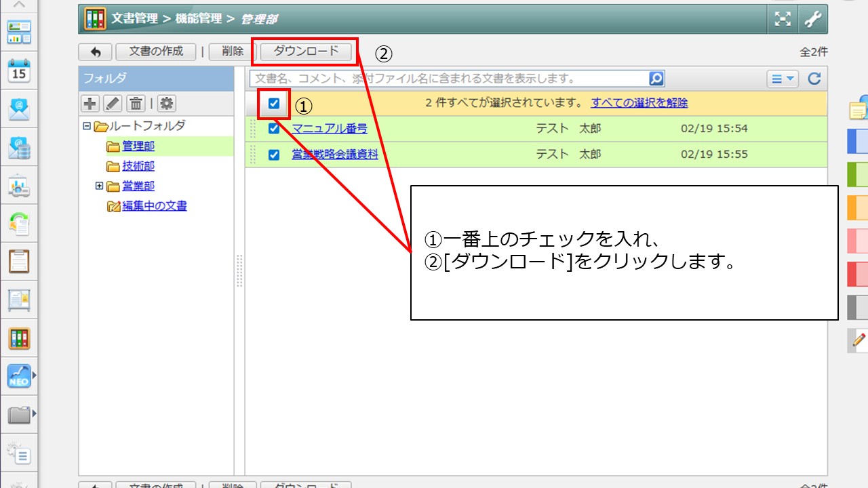Open the envelope with database icon

[19, 147]
